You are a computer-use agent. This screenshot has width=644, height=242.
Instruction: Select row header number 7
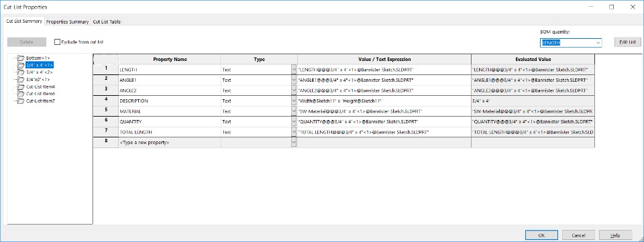[x=106, y=132]
